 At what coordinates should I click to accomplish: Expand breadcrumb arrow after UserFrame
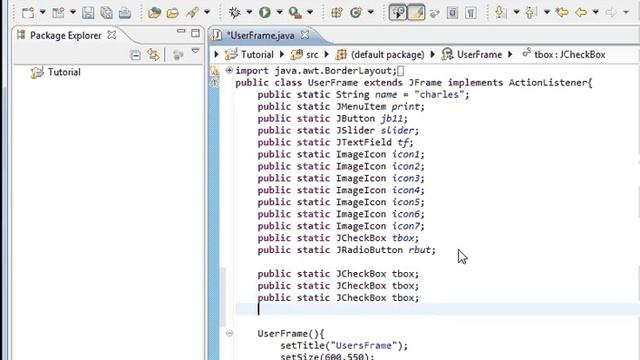coord(510,55)
